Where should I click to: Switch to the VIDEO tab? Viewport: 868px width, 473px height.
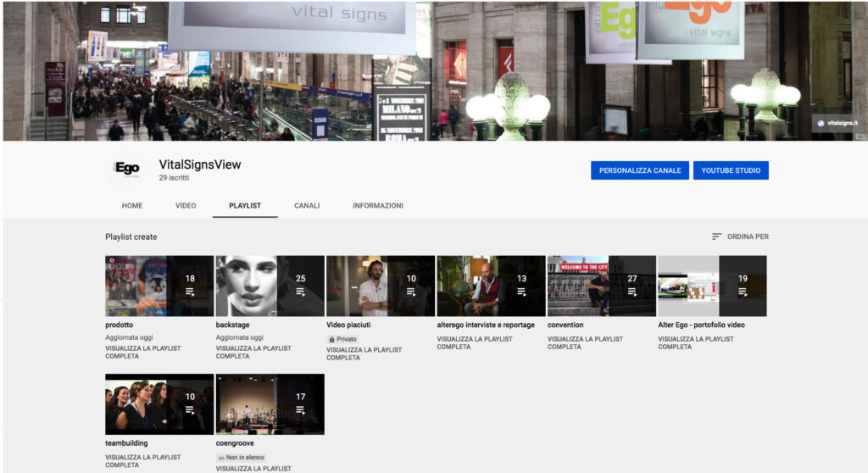[186, 205]
